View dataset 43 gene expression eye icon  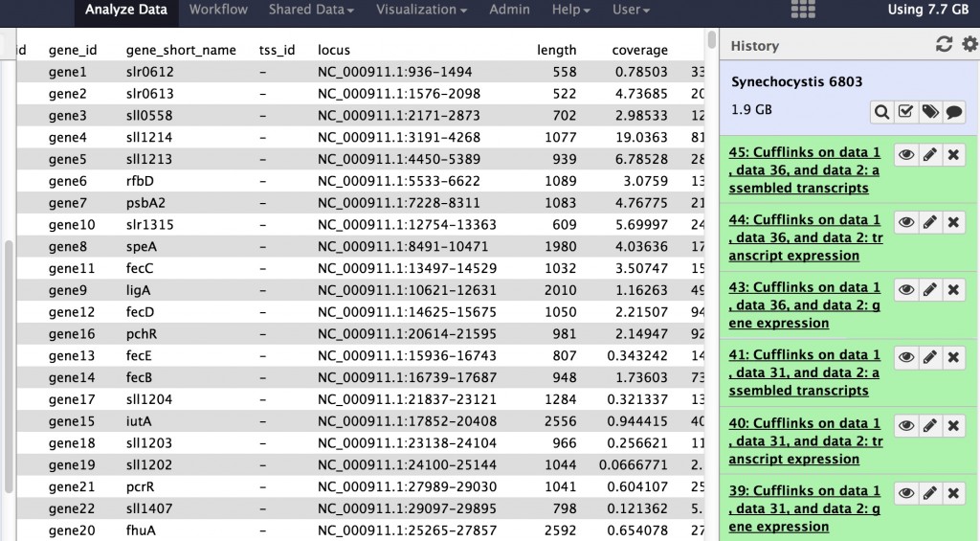click(x=905, y=290)
